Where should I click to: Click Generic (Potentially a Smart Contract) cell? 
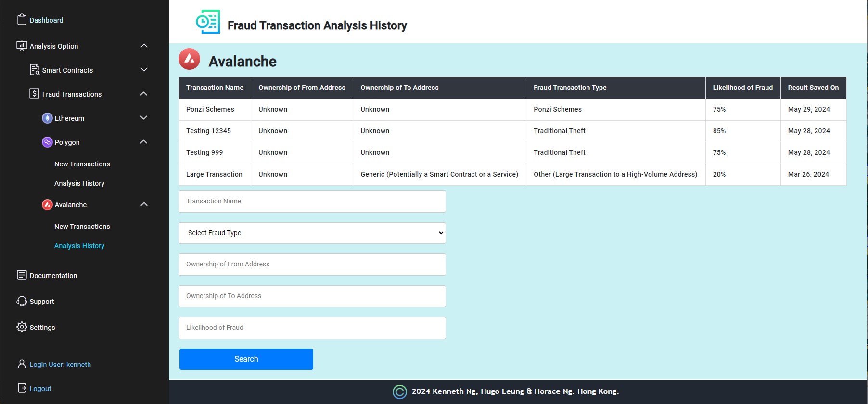[x=439, y=174]
